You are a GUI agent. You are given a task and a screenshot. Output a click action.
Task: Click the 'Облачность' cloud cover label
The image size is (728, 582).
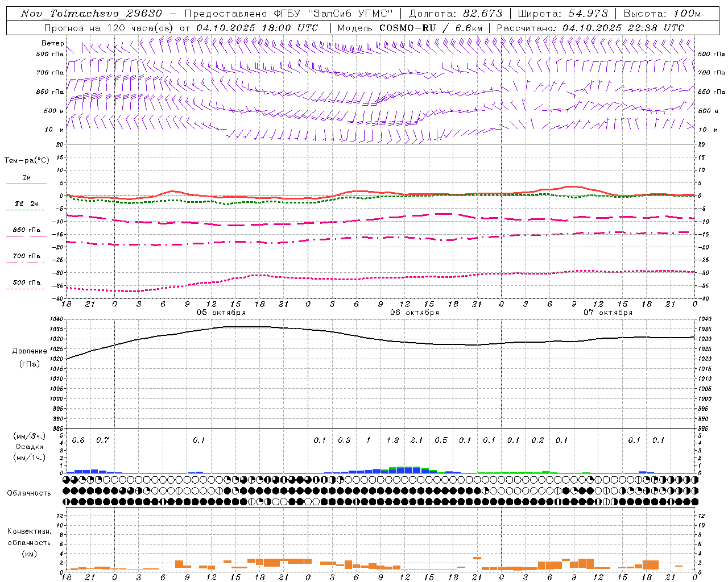(29, 493)
